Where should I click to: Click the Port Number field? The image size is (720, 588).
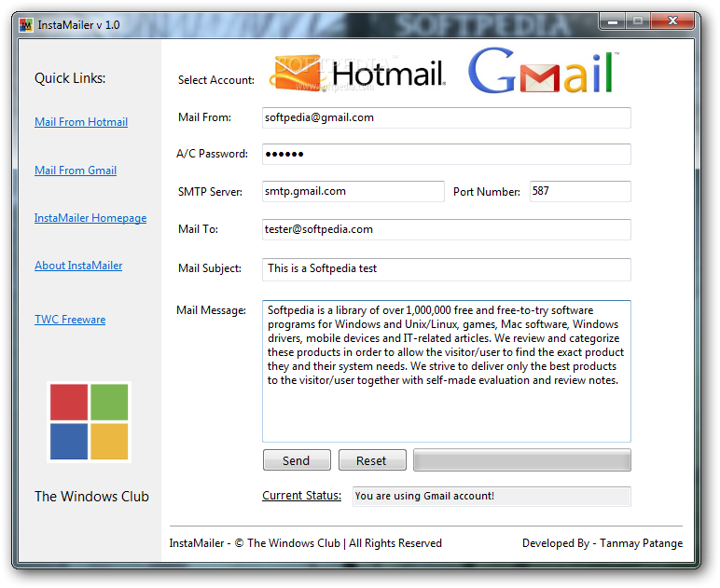[x=580, y=191]
